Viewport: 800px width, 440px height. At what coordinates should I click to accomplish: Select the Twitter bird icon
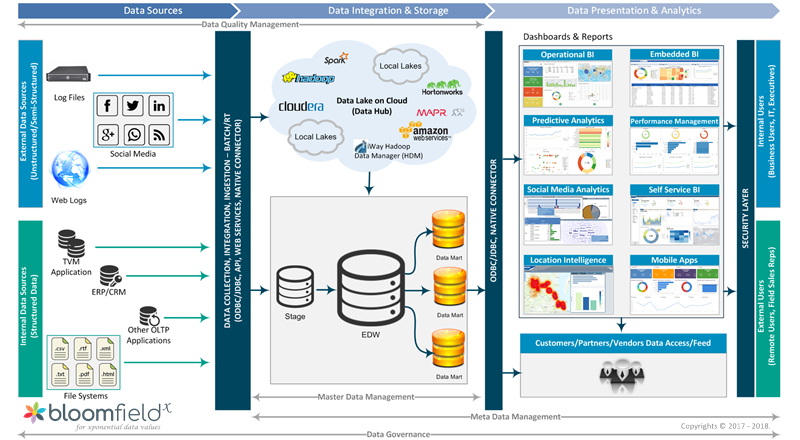pyautogui.click(x=133, y=106)
